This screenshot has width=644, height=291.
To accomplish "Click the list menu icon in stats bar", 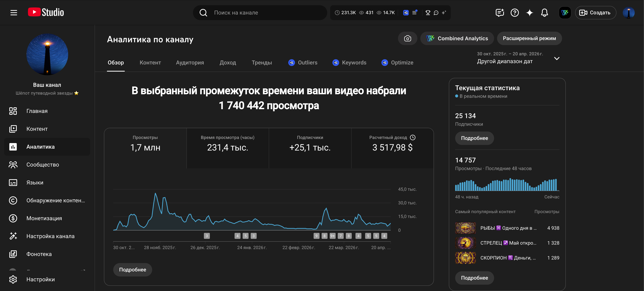I will pos(415,12).
